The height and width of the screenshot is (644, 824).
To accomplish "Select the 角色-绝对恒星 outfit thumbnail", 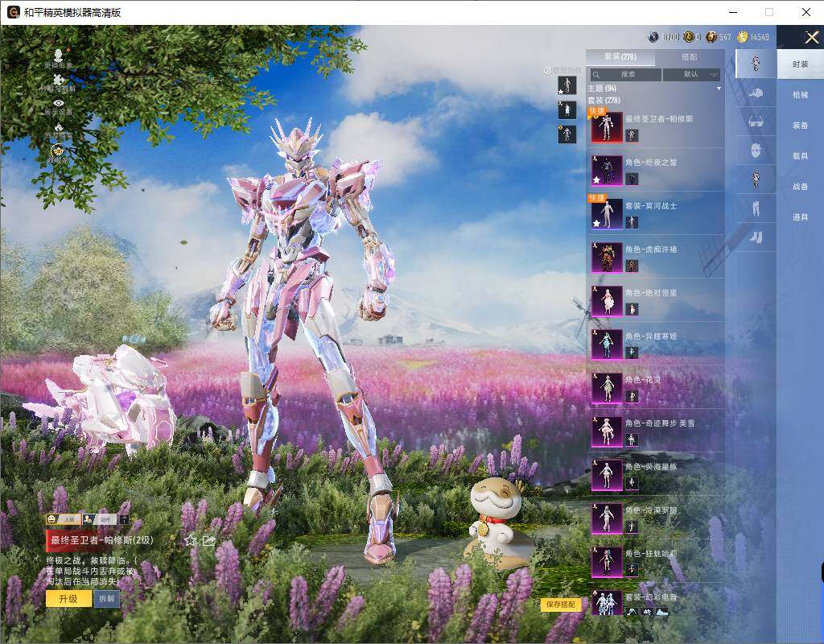I will [607, 301].
